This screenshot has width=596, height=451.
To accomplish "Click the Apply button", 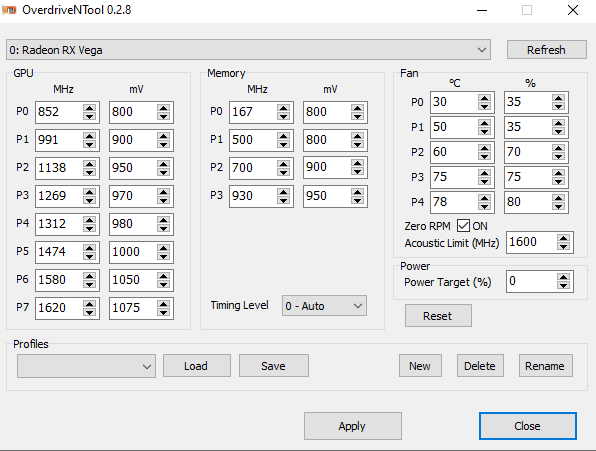I will (353, 426).
